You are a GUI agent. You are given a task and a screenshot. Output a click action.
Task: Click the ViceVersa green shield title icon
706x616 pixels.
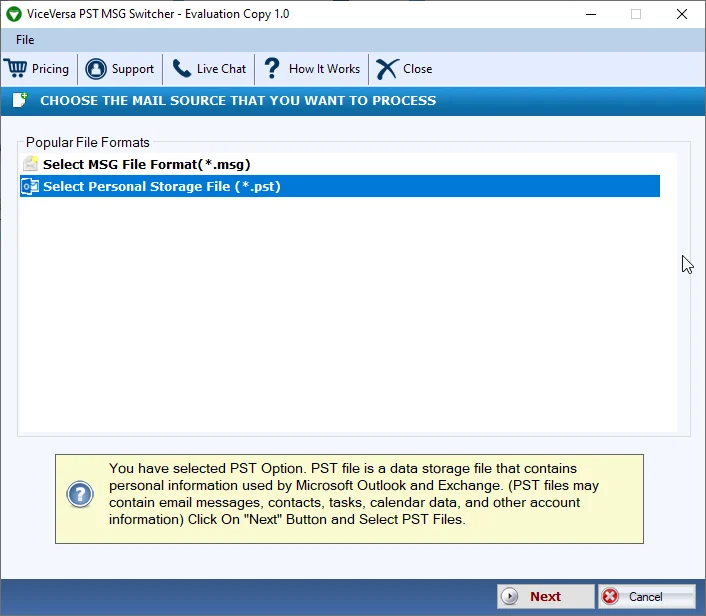pyautogui.click(x=14, y=14)
